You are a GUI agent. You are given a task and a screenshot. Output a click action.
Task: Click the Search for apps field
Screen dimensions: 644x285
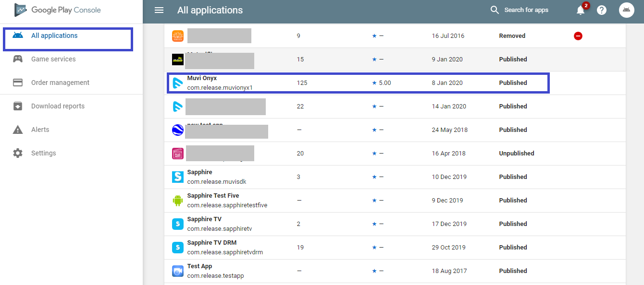click(526, 10)
